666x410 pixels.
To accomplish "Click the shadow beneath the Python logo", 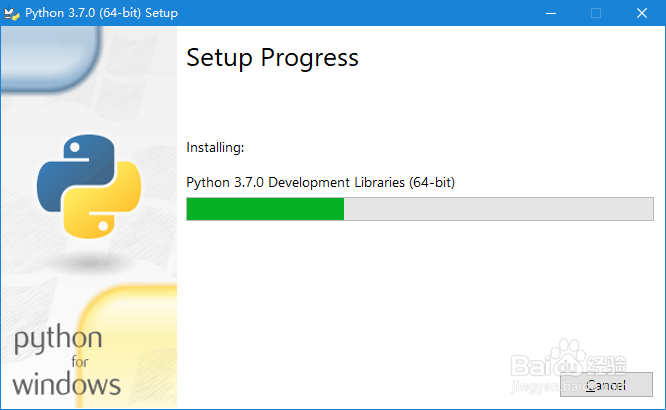I will (90, 263).
